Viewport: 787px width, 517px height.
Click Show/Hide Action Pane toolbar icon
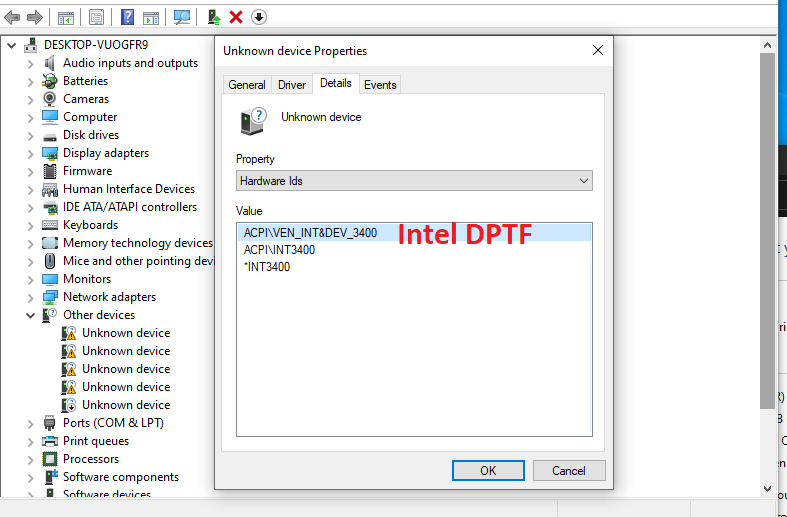tap(151, 18)
